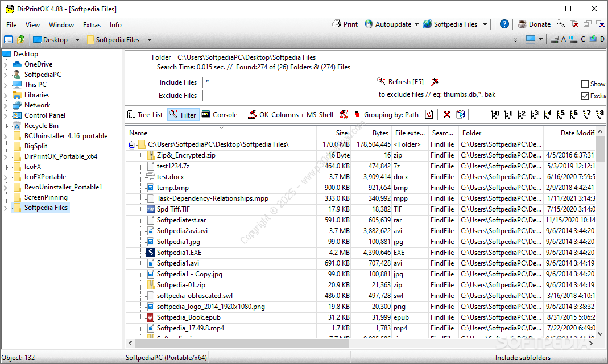The image size is (608, 364).
Task: Collapse the Softpedia Files root folder node
Action: pos(132,145)
